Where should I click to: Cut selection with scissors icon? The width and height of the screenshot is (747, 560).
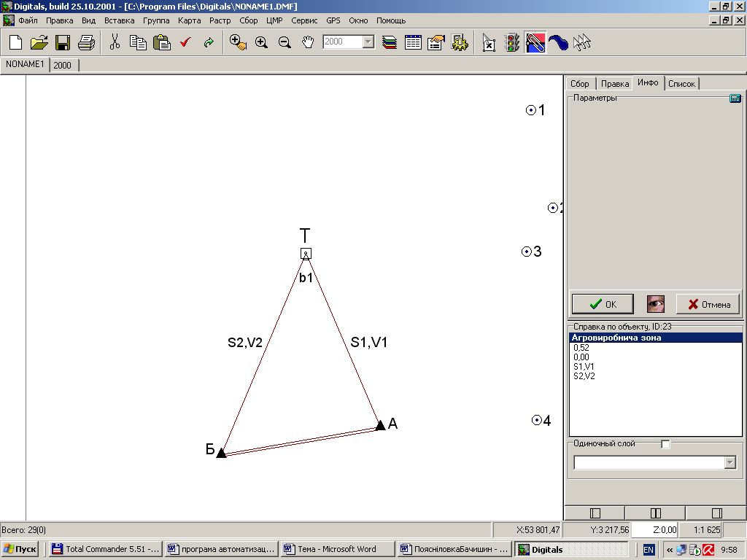tap(115, 43)
